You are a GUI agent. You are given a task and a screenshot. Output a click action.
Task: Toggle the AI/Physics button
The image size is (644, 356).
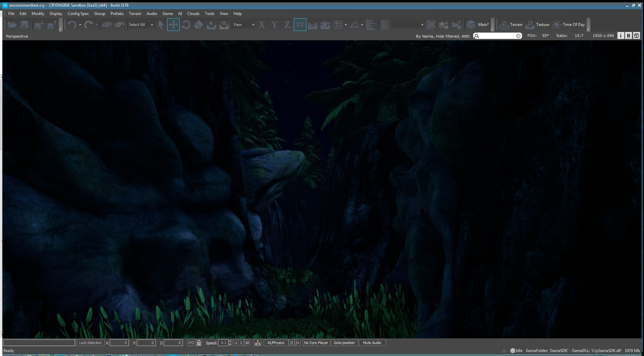tap(276, 343)
